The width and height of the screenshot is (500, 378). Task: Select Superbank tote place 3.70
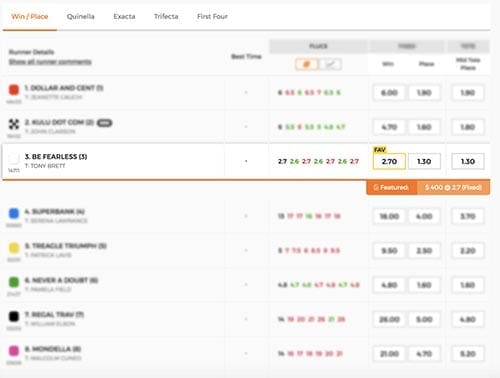coord(468,217)
